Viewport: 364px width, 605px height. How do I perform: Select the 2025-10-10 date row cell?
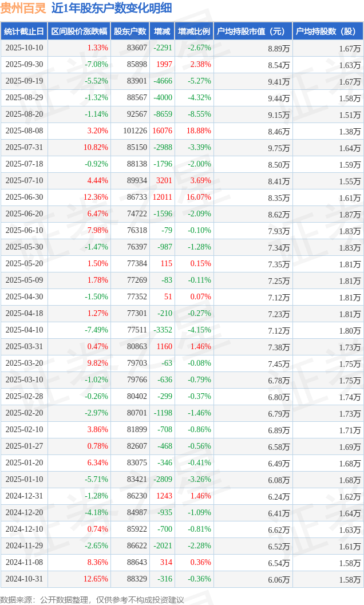pyautogui.click(x=23, y=48)
